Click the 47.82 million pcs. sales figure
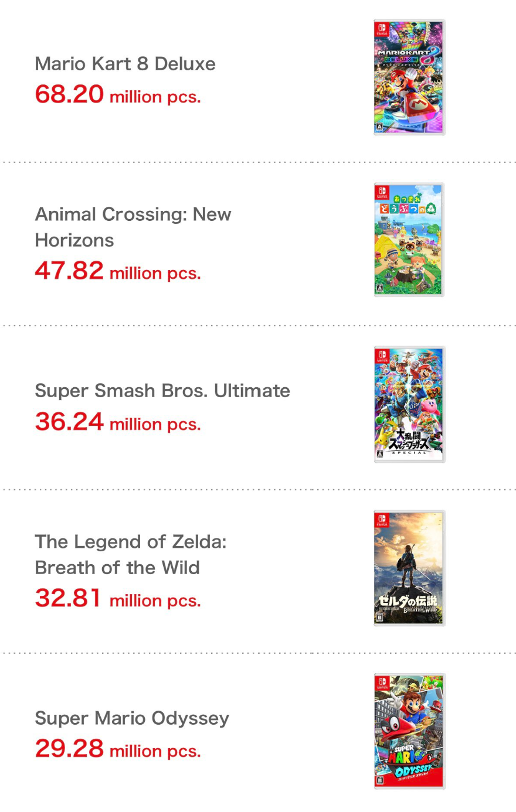This screenshot has width=516, height=812. click(x=118, y=271)
